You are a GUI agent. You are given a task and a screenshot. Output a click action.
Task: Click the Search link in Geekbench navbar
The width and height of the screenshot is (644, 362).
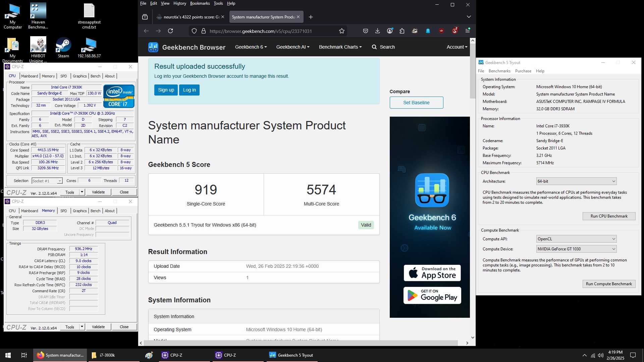point(383,47)
